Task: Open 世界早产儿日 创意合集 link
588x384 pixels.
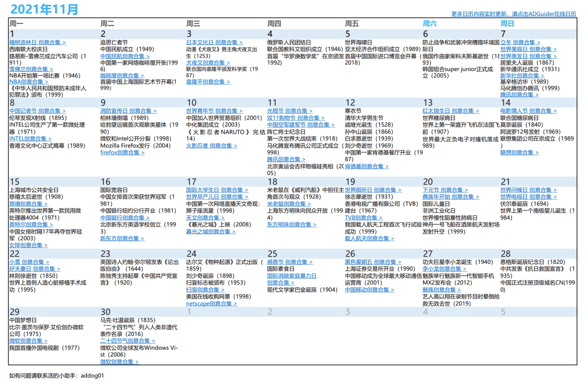Action: tap(217, 197)
